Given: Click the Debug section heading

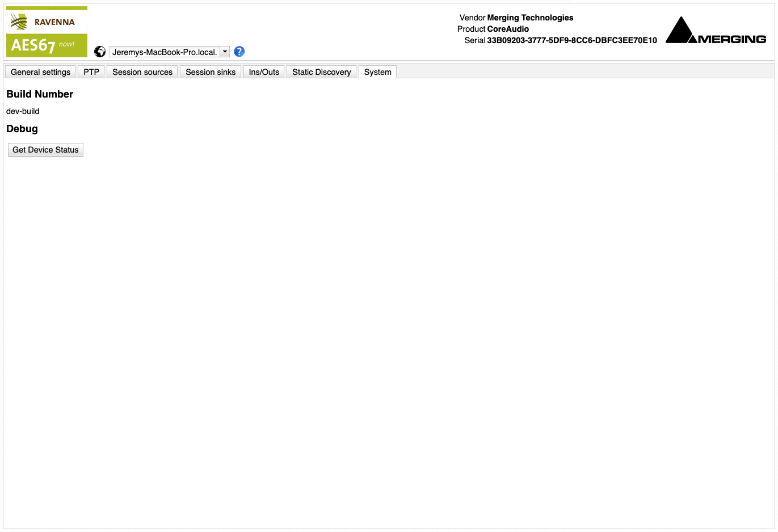Looking at the screenshot, I should coord(22,129).
